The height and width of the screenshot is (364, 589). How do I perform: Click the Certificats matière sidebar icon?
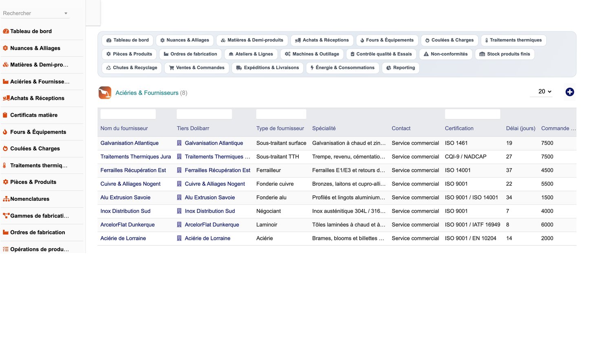[x=5, y=115]
